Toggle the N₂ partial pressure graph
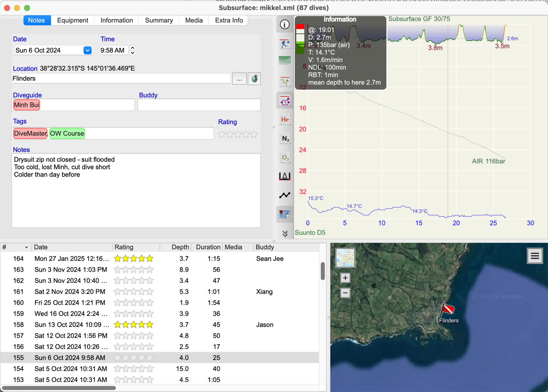 click(x=285, y=139)
